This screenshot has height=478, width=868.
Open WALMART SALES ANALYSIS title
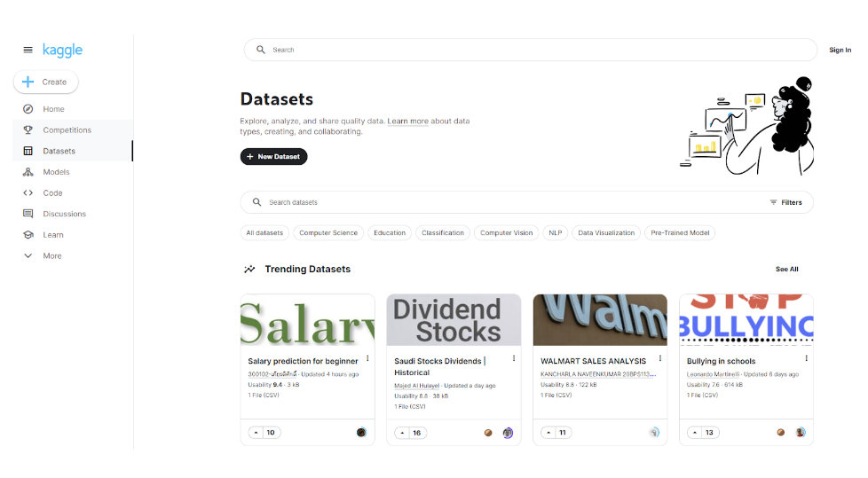pos(593,361)
